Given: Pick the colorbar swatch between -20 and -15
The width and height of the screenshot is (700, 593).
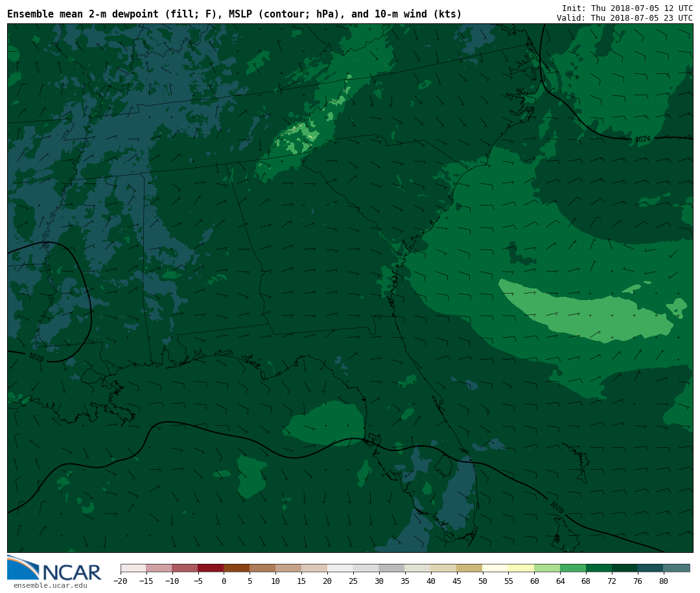Looking at the screenshot, I should [134, 568].
